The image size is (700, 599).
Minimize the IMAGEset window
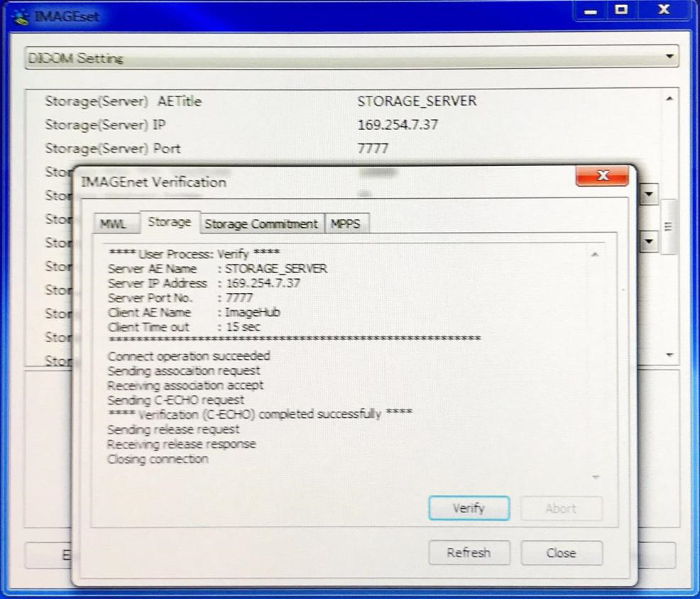pos(591,11)
